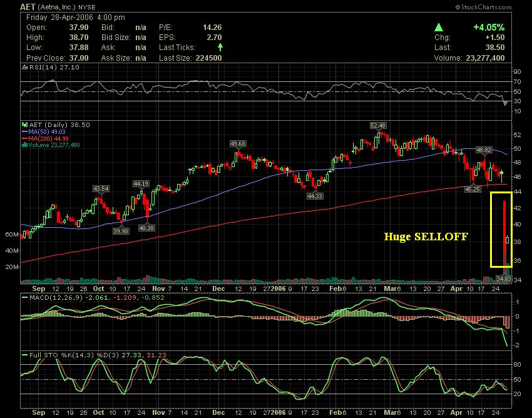Click the RSI(14) 27.10 indicator label

[x=54, y=67]
